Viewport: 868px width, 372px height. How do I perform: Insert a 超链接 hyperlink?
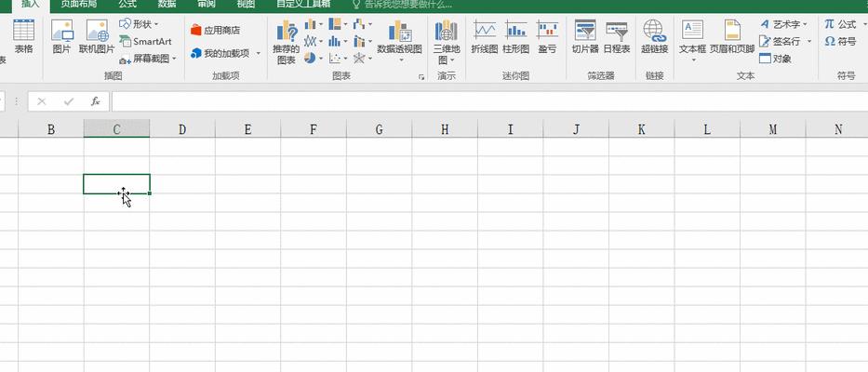point(654,36)
